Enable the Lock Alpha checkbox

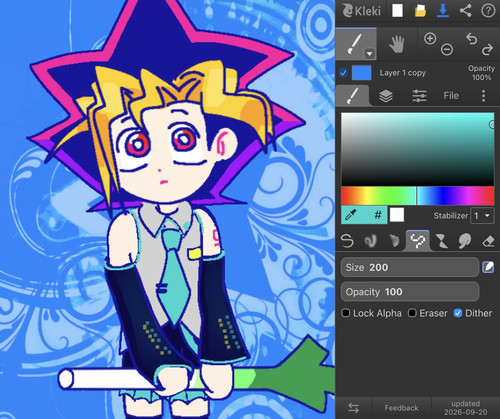click(346, 313)
